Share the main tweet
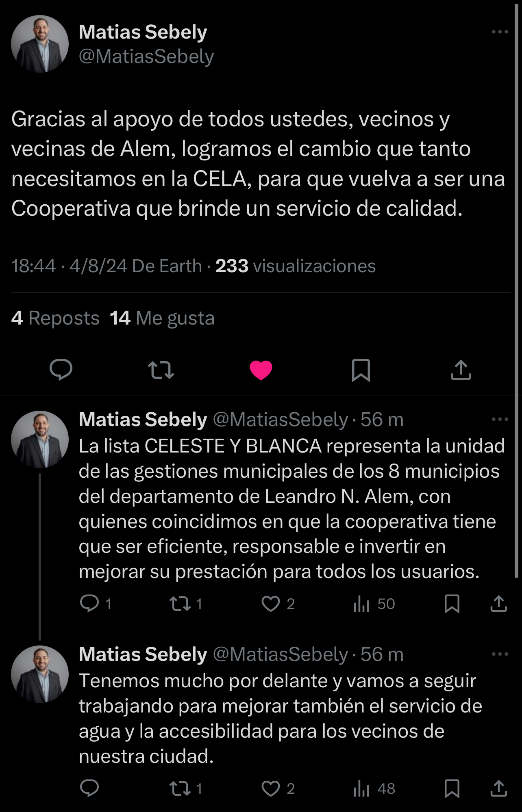 tap(461, 370)
